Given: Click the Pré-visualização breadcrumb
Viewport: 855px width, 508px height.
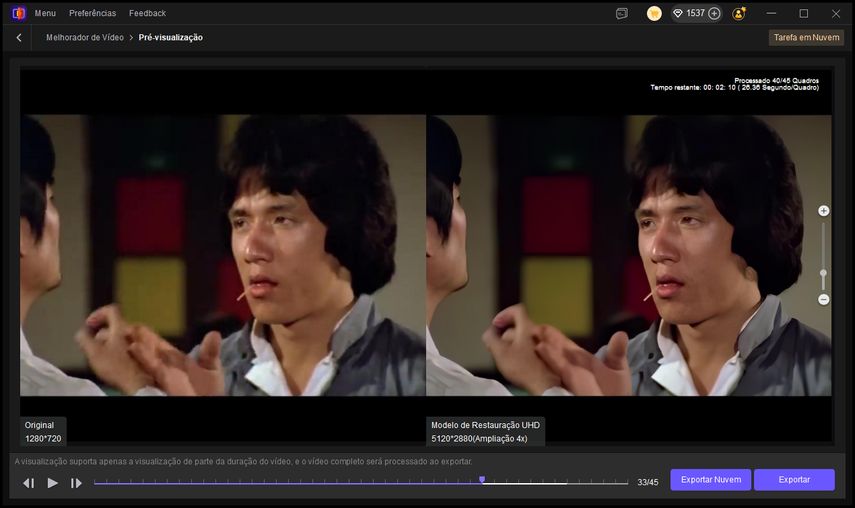Looking at the screenshot, I should click(x=171, y=38).
